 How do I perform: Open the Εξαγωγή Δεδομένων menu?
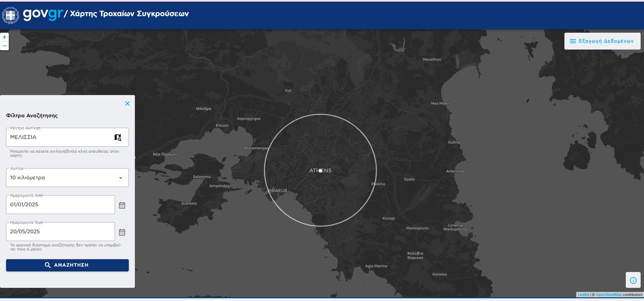pos(602,41)
